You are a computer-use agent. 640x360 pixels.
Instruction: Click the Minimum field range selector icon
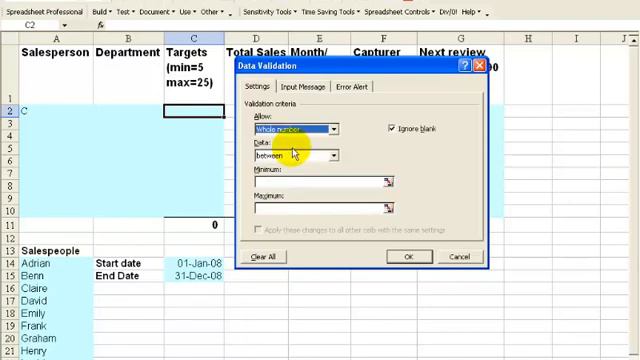click(388, 182)
